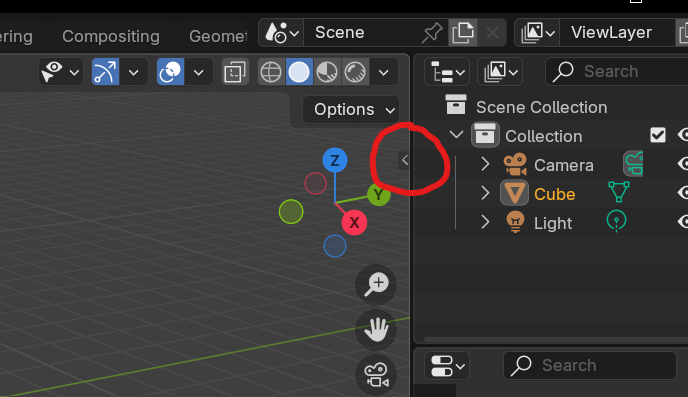
Task: Click the zoom magnifier viewport button
Action: [376, 285]
